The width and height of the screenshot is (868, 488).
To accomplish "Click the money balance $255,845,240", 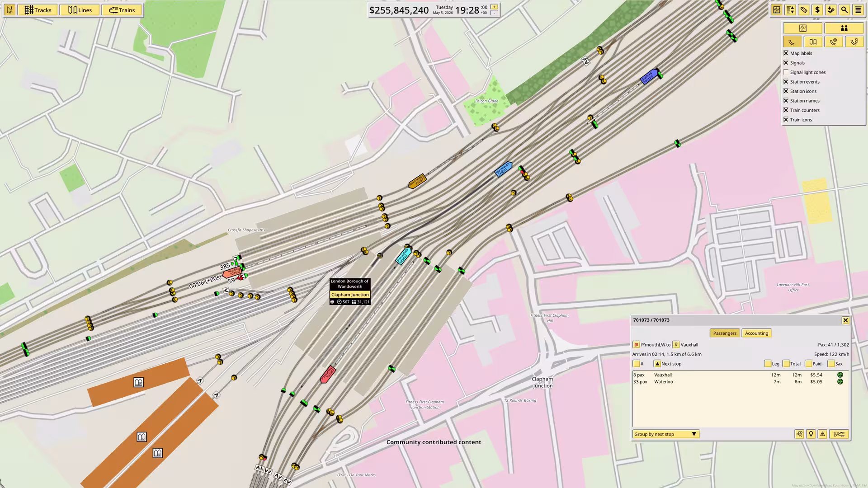I will click(399, 10).
